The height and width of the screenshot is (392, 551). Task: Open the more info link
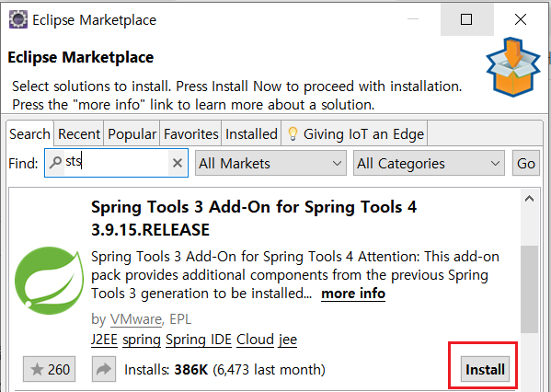click(353, 294)
